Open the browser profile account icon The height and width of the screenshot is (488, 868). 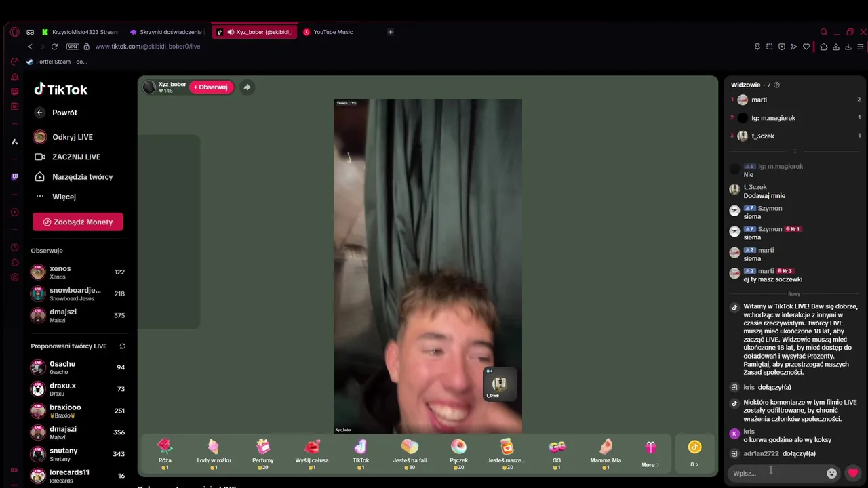point(836,47)
